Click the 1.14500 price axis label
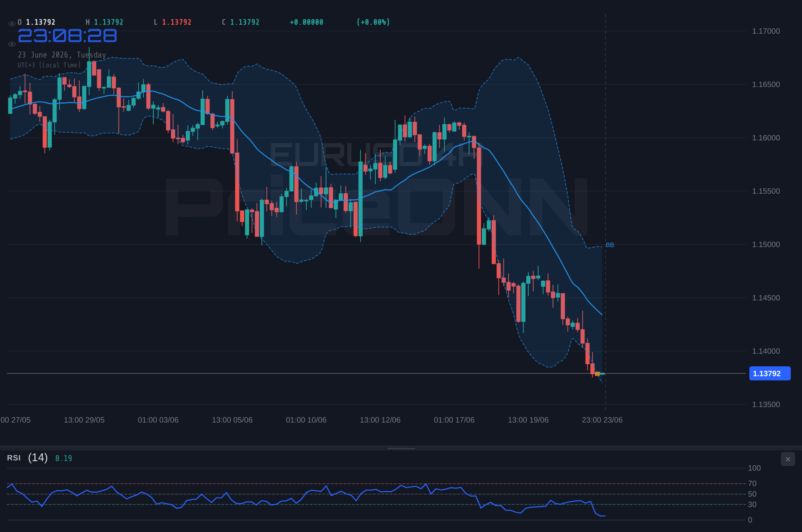Image resolution: width=802 pixels, height=532 pixels. click(x=766, y=298)
